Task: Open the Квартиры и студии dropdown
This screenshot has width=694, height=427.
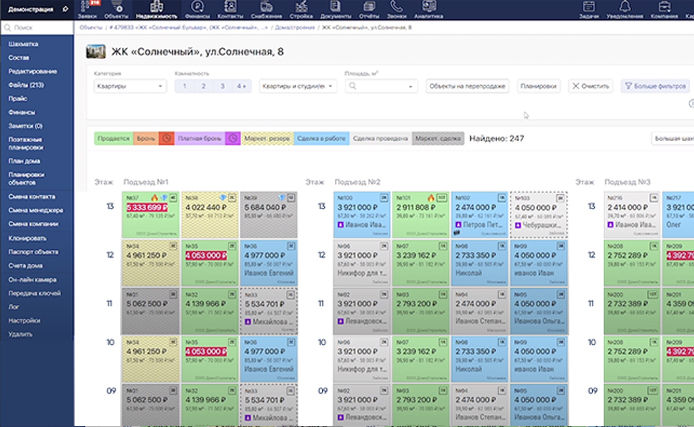Action: pos(298,86)
